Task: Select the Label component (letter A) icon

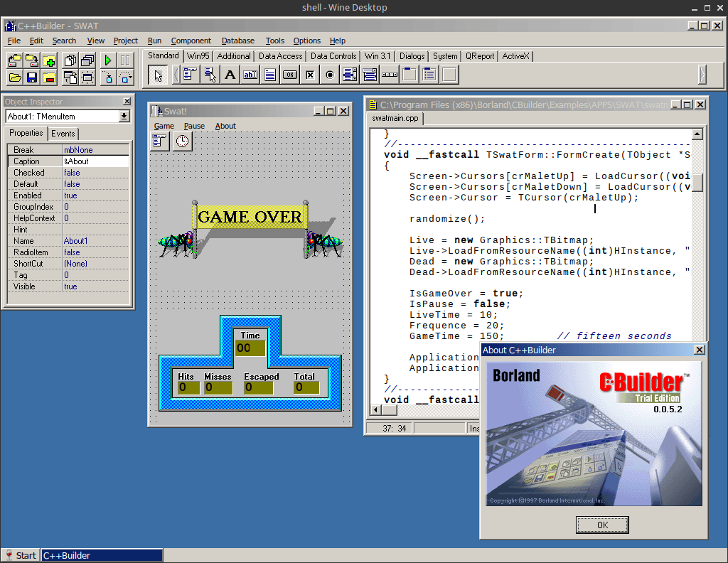Action: 230,75
